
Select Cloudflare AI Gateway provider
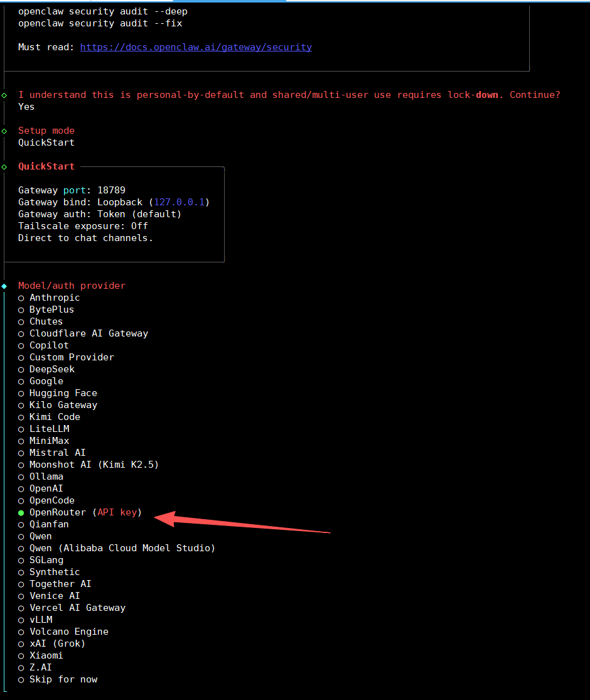(x=83, y=333)
